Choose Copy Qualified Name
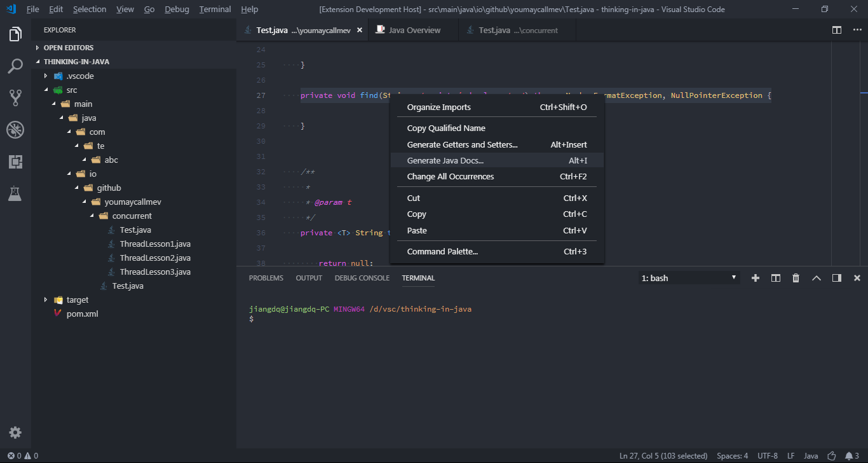868x463 pixels. (x=497, y=128)
